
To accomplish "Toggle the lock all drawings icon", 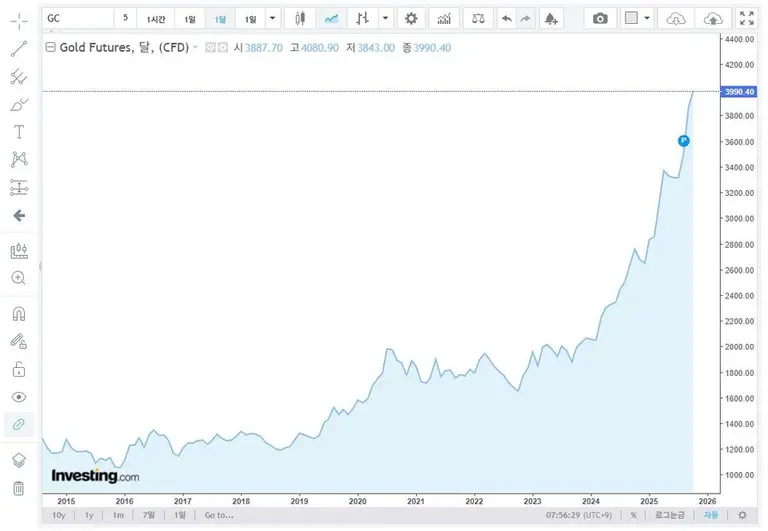I will click(x=18, y=369).
